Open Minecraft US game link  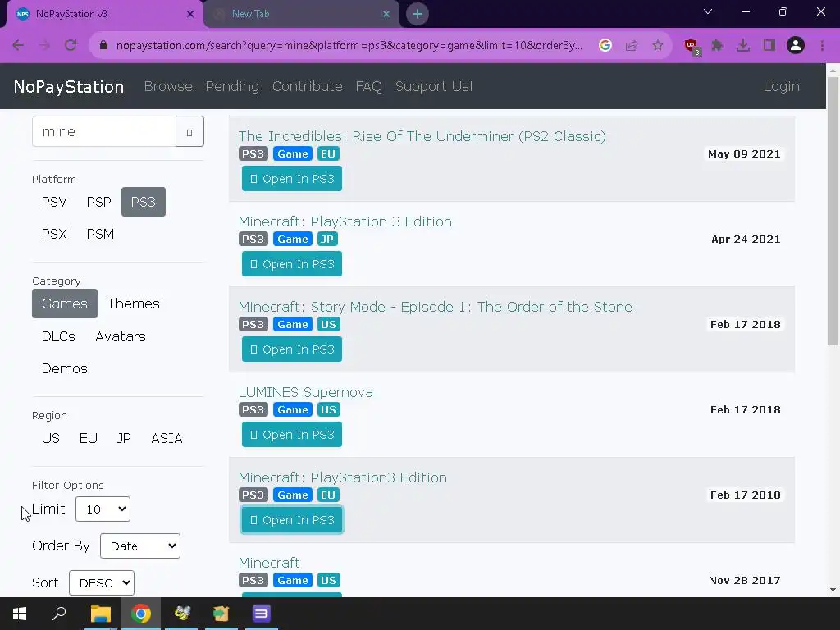click(269, 563)
